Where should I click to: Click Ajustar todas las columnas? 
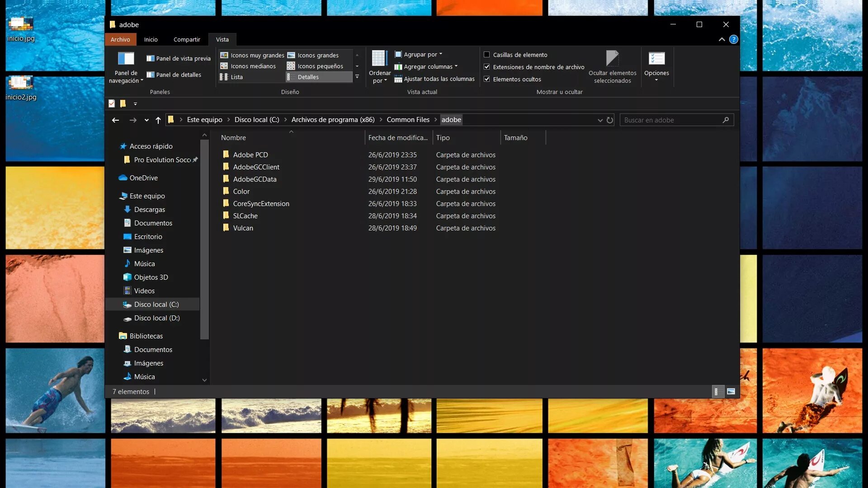tap(434, 79)
